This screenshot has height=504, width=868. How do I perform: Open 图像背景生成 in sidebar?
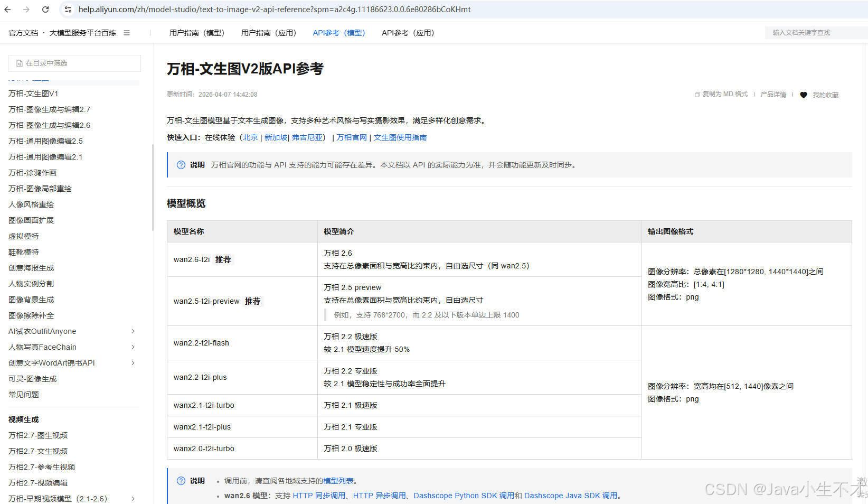(31, 300)
